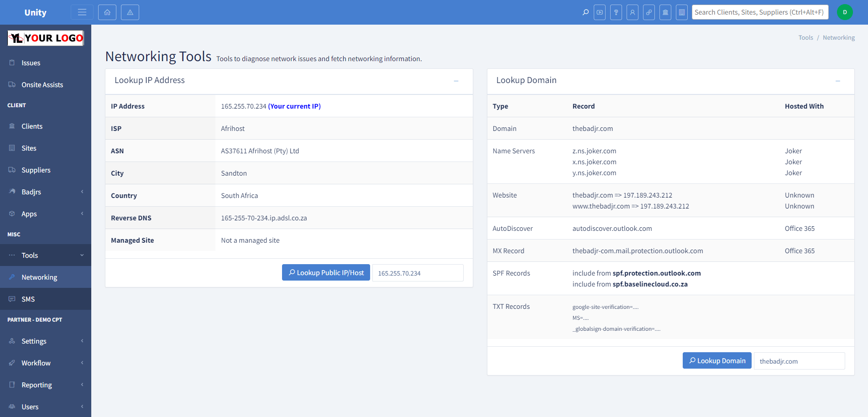Expand the Settings sidebar chevron

point(82,341)
